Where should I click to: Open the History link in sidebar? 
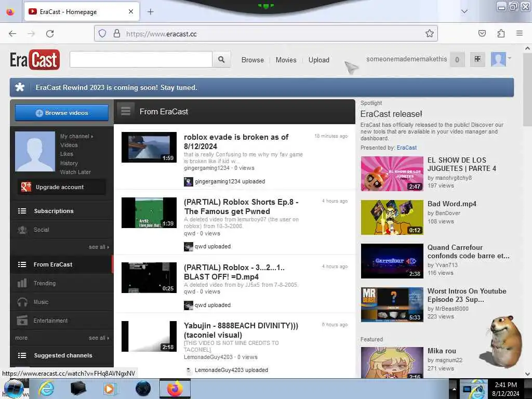coord(69,163)
